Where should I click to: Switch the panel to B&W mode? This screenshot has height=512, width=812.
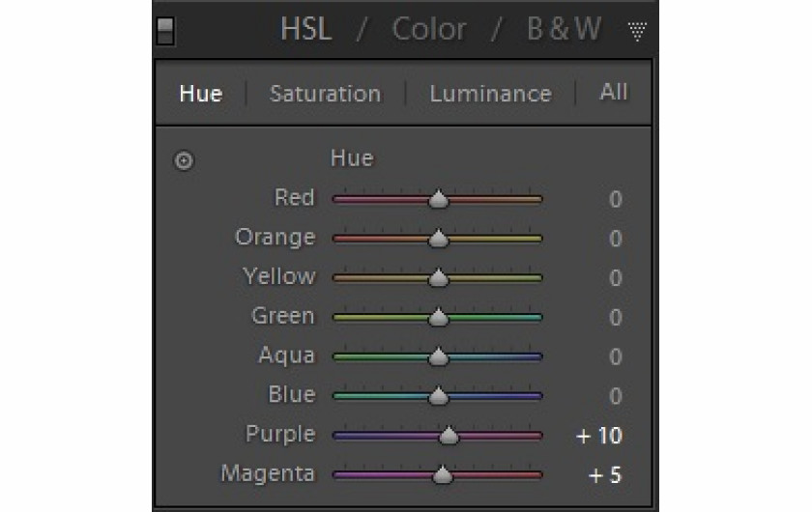pos(564,29)
